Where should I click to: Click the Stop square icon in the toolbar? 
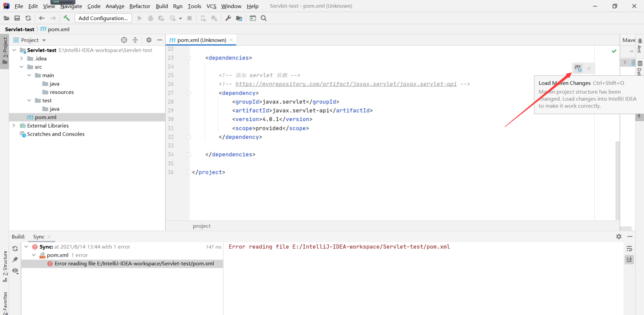tap(190, 18)
